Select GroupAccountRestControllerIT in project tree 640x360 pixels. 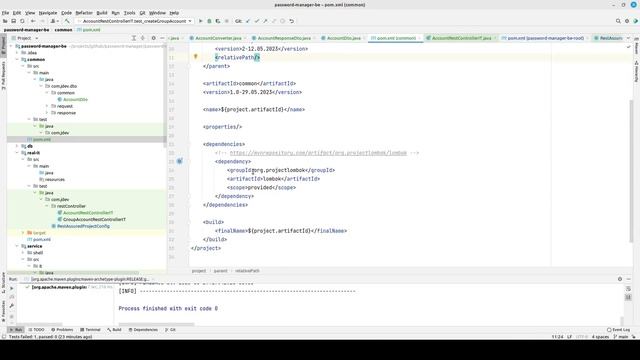click(94, 219)
